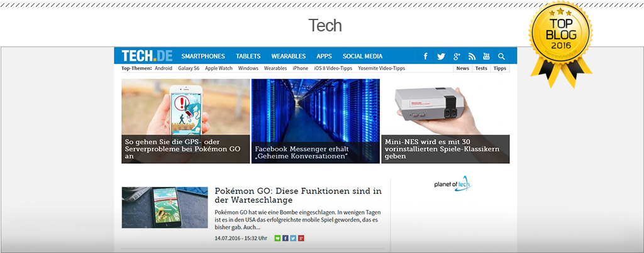
Task: Open the RSS feed icon in the header
Action: 472,56
